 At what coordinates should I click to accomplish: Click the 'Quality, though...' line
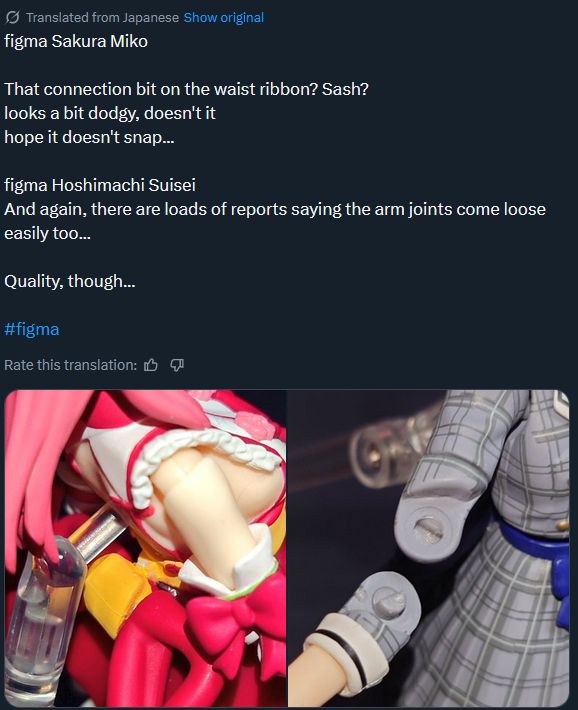click(70, 281)
